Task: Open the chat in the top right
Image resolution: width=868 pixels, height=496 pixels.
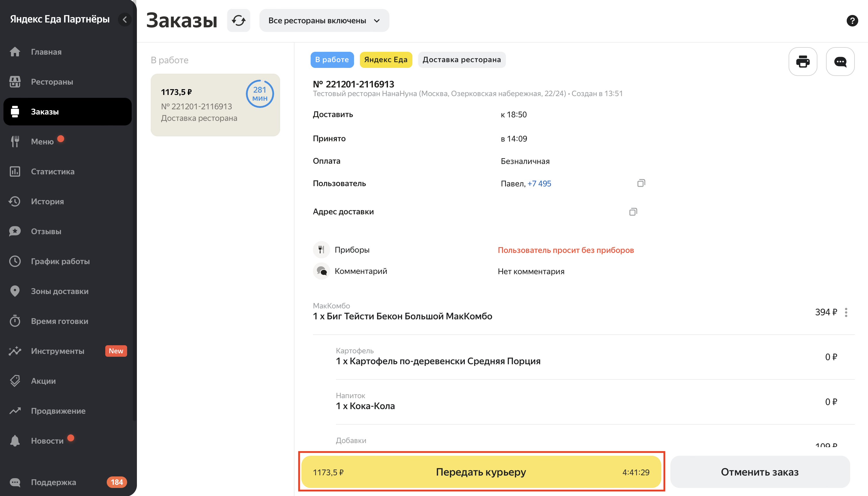Action: tap(840, 62)
